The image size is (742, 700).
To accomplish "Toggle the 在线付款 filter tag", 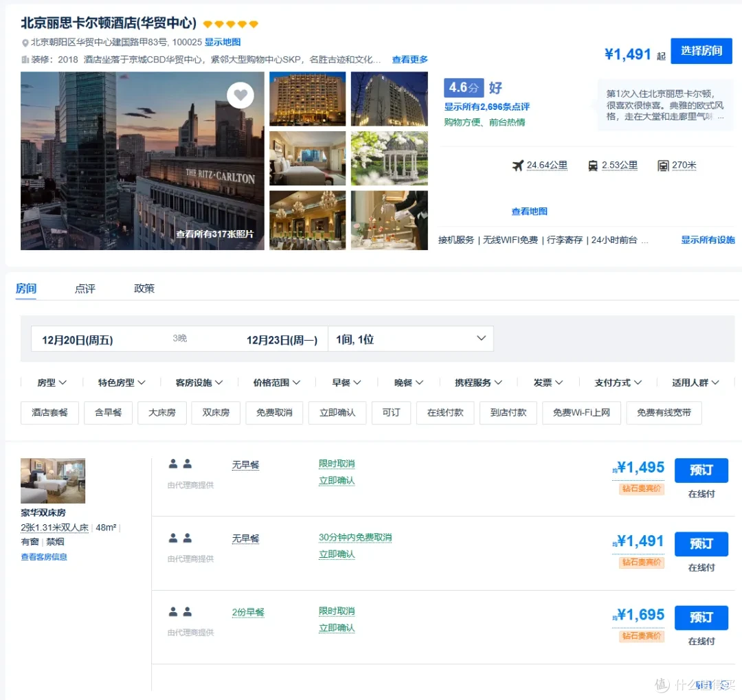I will pyautogui.click(x=445, y=413).
